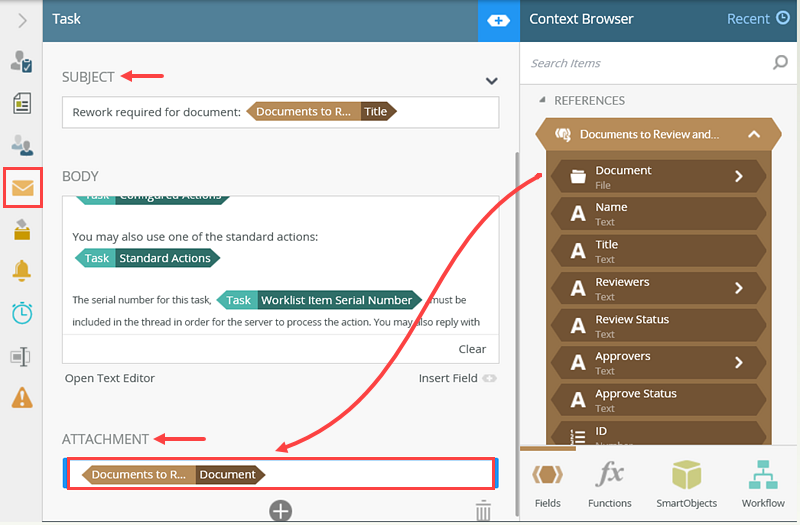Expand the Approvers field arrow
Screen dimensions: 800x525
739,363
